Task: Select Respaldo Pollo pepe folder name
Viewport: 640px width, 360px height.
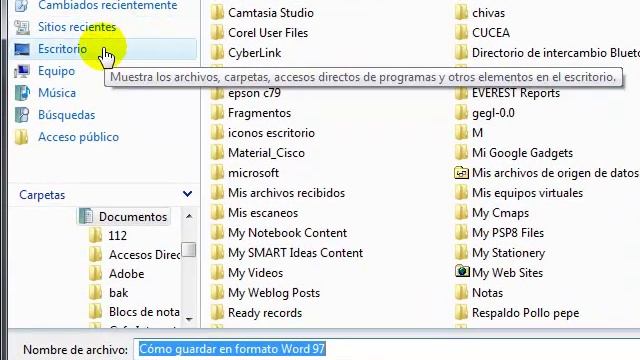Action: [526, 313]
